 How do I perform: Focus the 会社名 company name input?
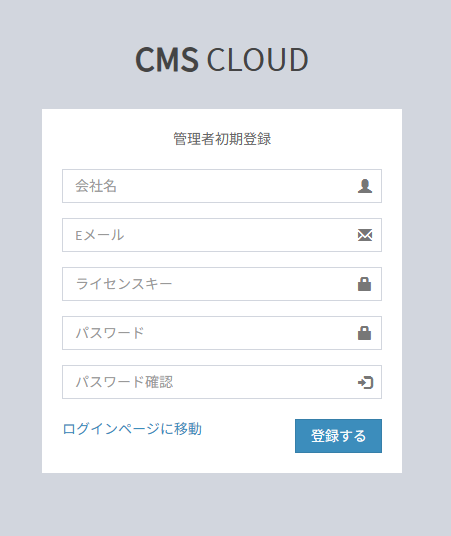point(222,186)
